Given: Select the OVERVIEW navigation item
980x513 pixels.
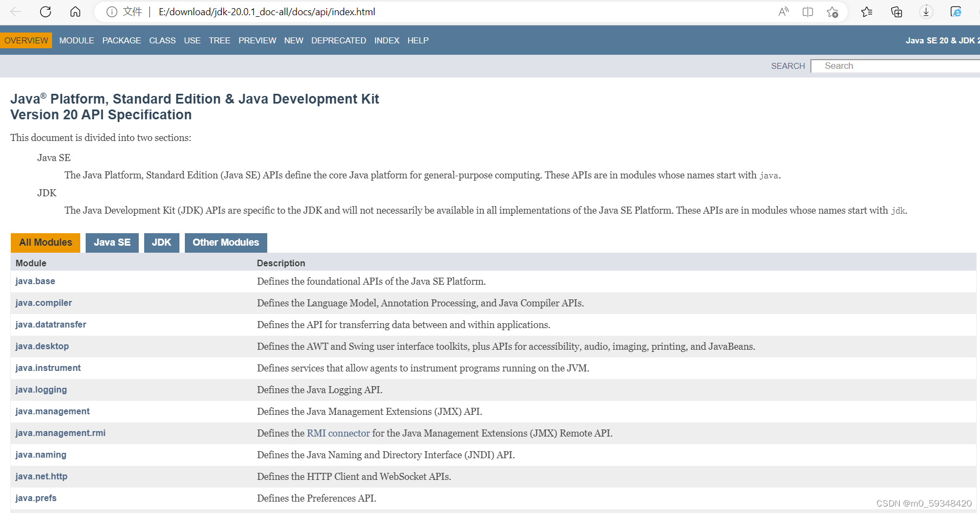Looking at the screenshot, I should pyautogui.click(x=26, y=41).
